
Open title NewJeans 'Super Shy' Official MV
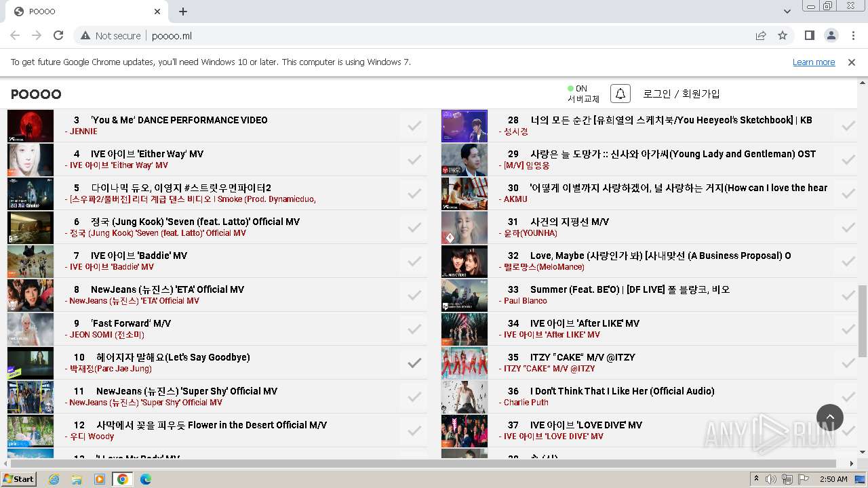186,391
